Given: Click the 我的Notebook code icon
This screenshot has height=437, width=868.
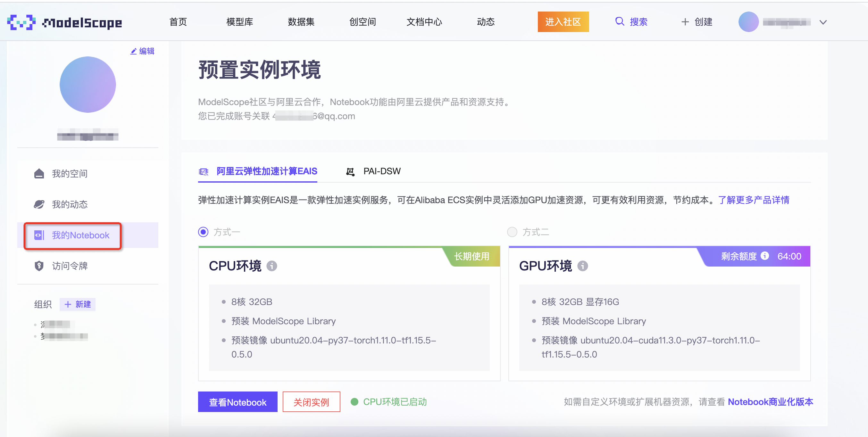Looking at the screenshot, I should pyautogui.click(x=39, y=235).
